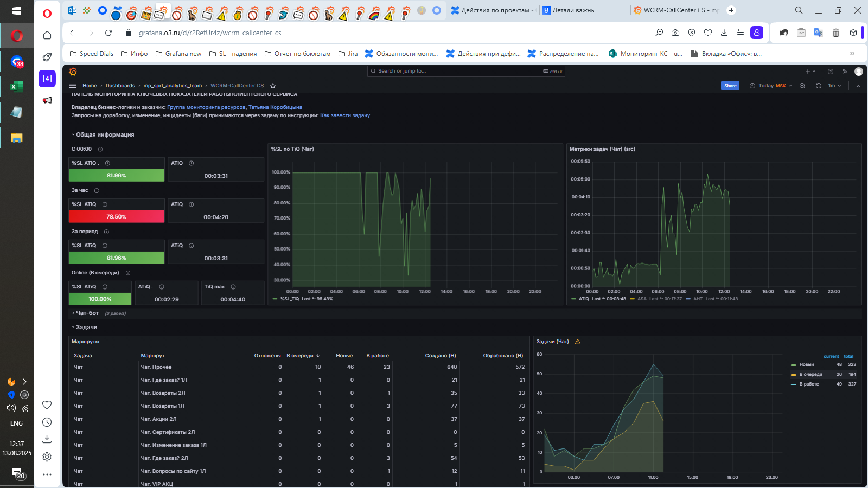Screen dimensions: 868x488
Task: Open the Grafana news feed icon
Action: [x=845, y=72]
